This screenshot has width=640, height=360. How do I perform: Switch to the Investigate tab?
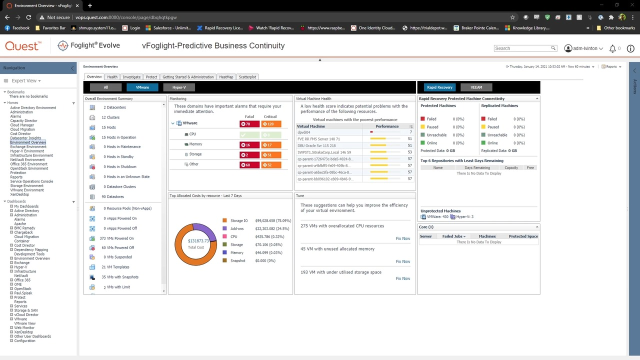point(131,77)
